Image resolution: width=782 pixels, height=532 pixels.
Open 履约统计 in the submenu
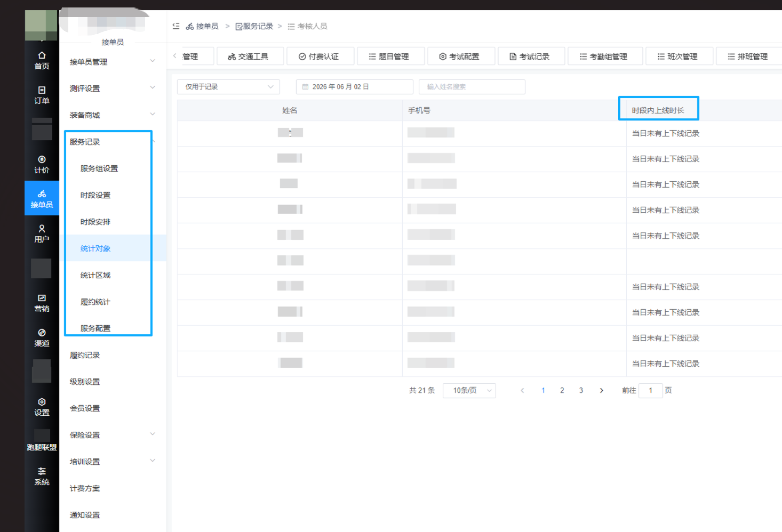click(x=95, y=302)
